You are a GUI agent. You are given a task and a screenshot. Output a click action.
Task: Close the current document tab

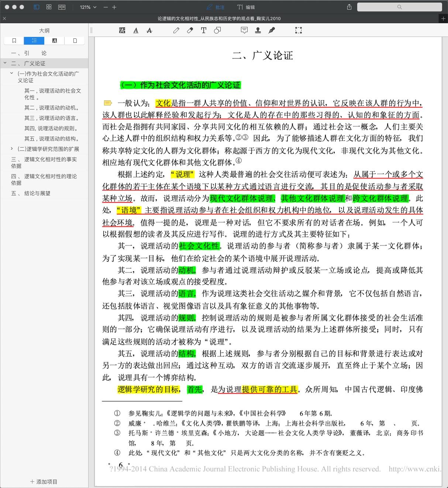[4, 18]
